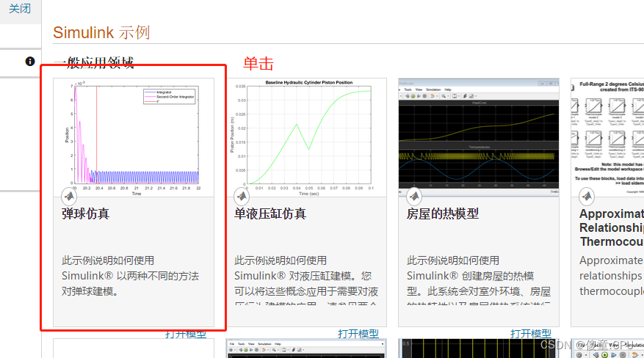Open the 单液压缸仿真 plot thumbnail
The height and width of the screenshot is (358, 644).
tap(306, 137)
